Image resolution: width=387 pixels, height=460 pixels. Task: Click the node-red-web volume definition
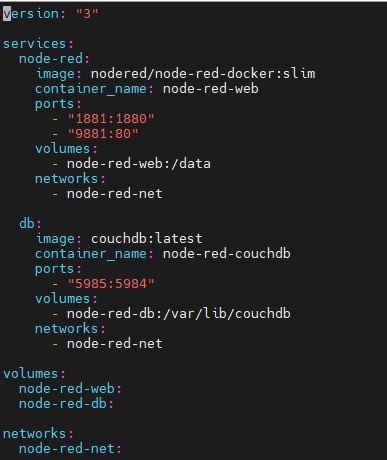pos(67,389)
